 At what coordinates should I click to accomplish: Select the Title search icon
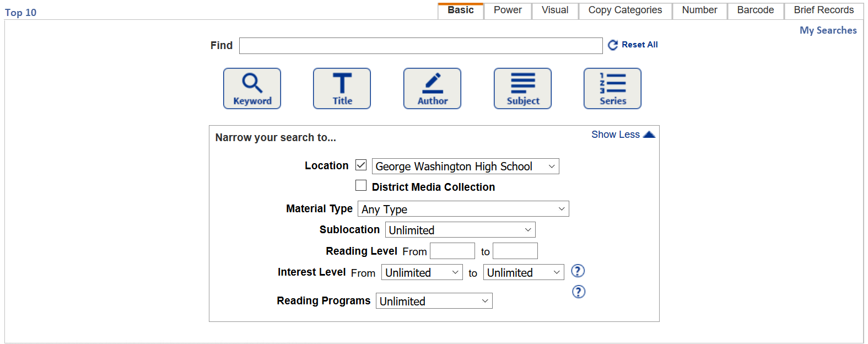[x=342, y=88]
